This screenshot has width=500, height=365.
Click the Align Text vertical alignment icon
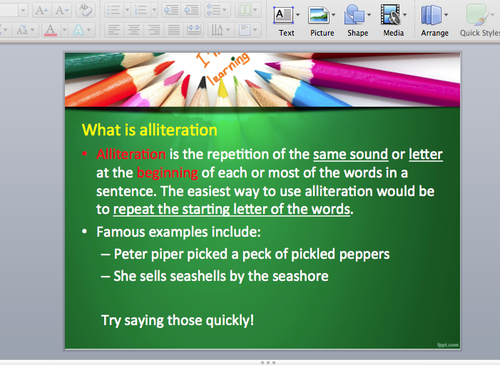click(x=245, y=30)
